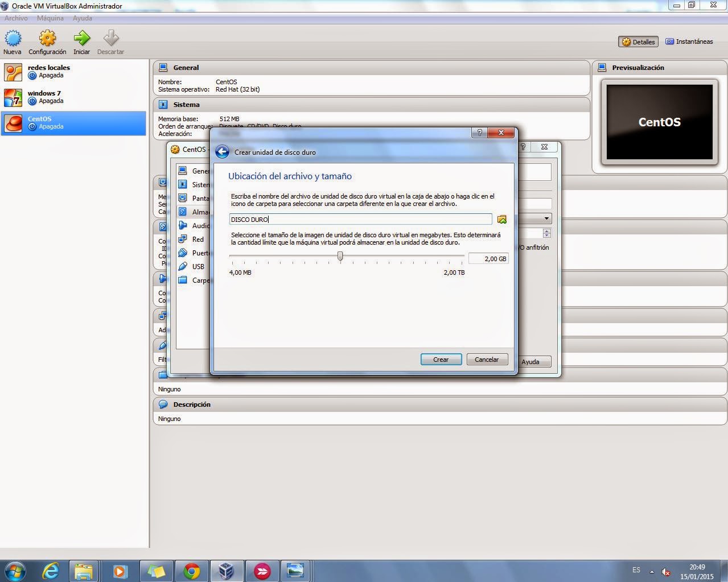Click folder icon to choose disk location
Screen dimensions: 728x582
(x=501, y=219)
